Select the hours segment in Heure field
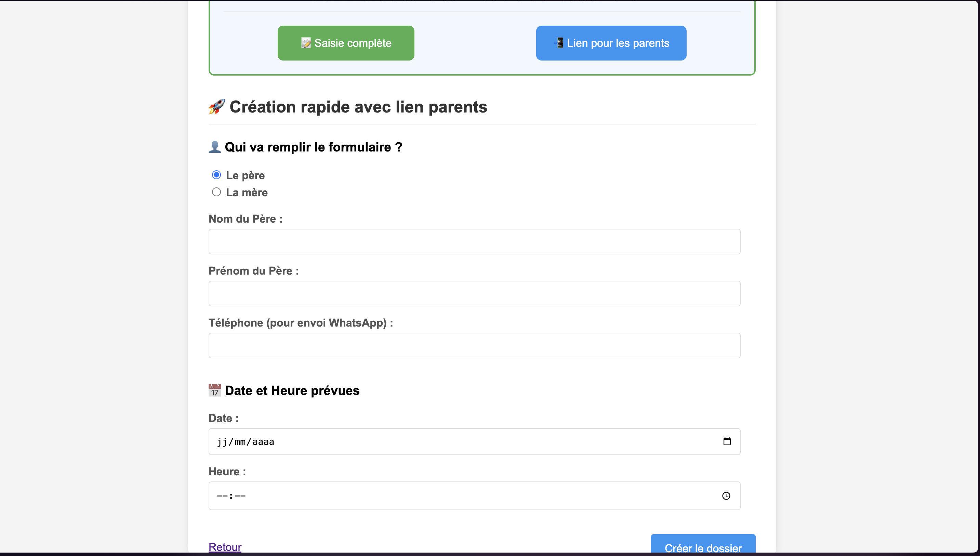This screenshot has width=980, height=556. [x=222, y=496]
